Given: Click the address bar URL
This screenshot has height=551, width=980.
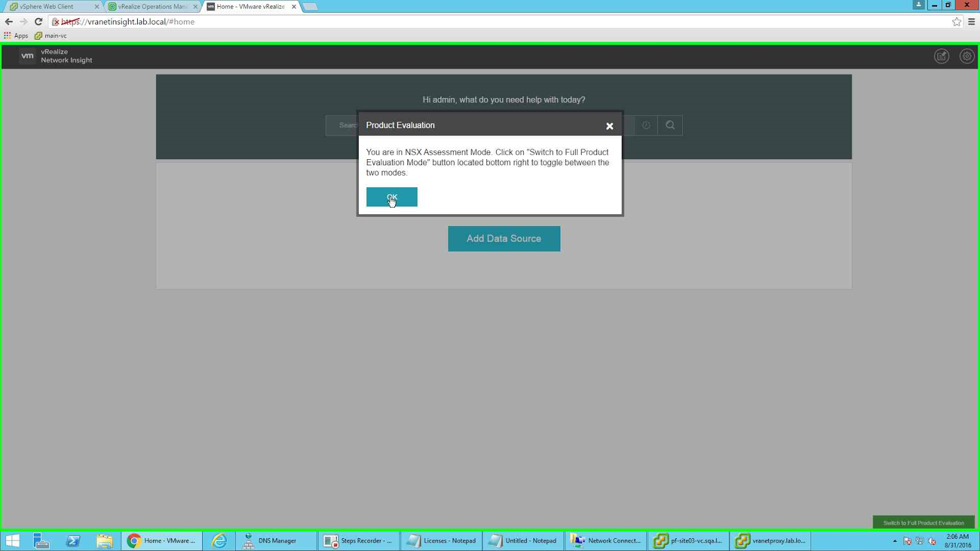Looking at the screenshot, I should (x=128, y=21).
